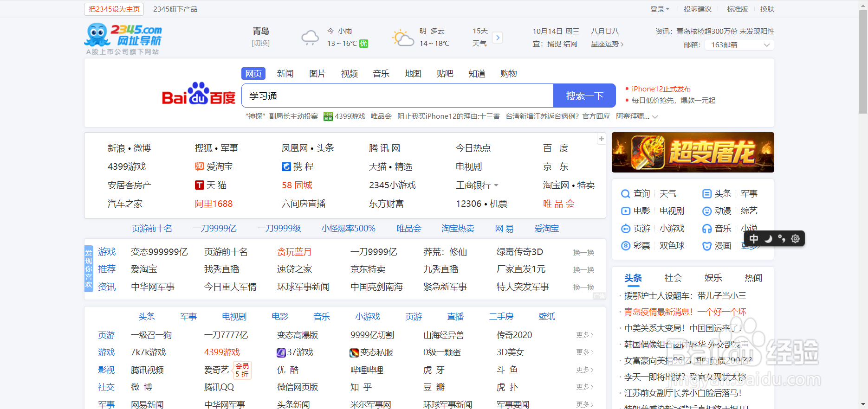
Task: Click the 电影 play icon in sidebar
Action: tap(626, 211)
